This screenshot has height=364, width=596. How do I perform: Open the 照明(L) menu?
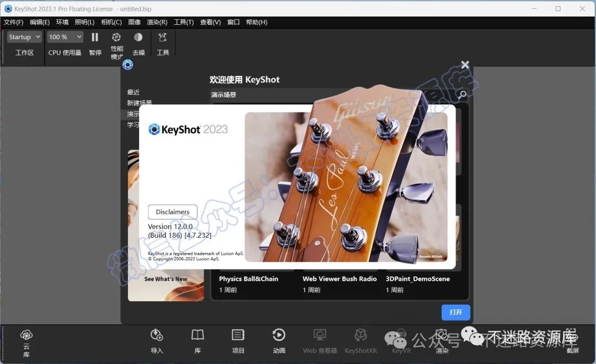pyautogui.click(x=84, y=22)
